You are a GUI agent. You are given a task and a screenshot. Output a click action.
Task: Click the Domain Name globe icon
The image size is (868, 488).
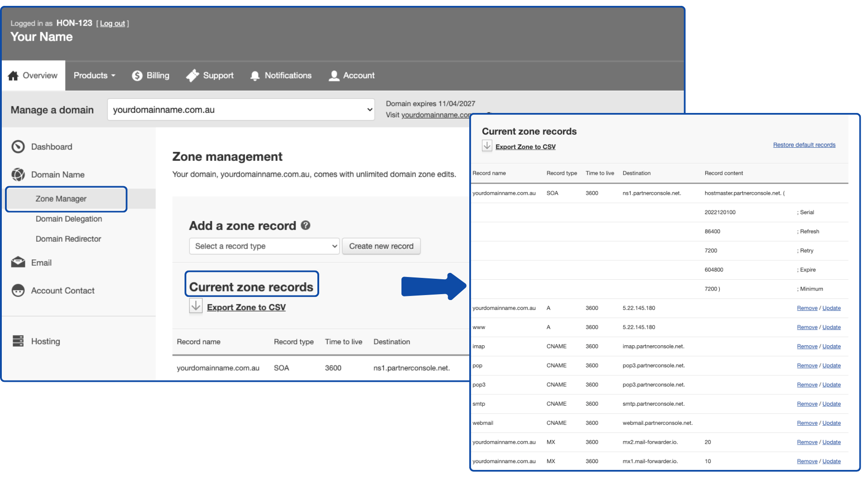pos(18,174)
